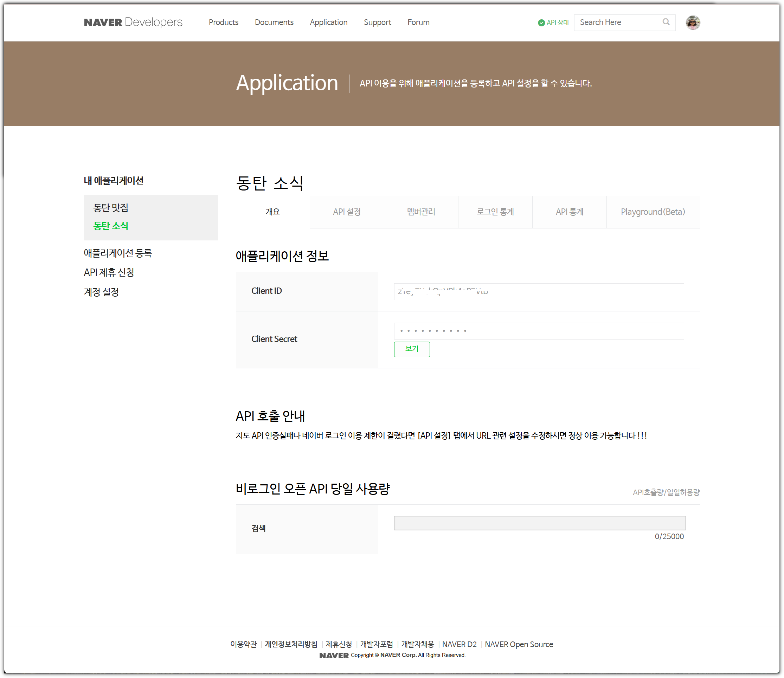The width and height of the screenshot is (784, 678).
Task: Open 애플리케이션 등록 link
Action: pos(118,253)
